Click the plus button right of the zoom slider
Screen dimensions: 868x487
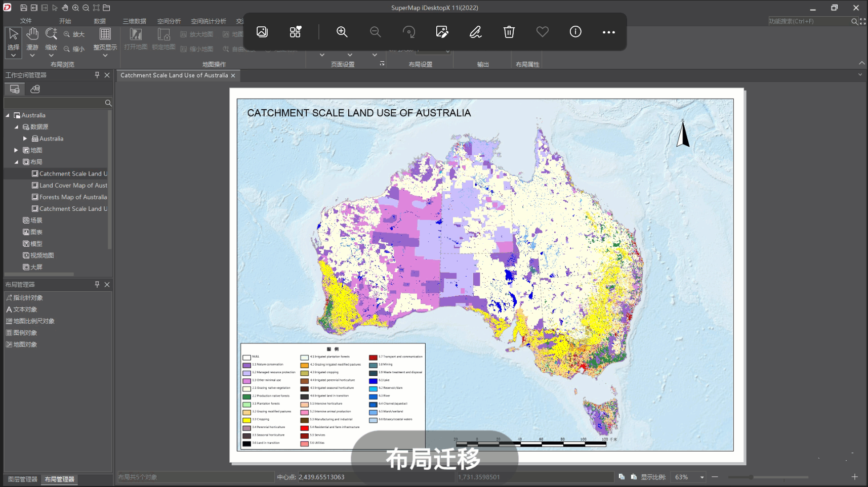click(854, 477)
